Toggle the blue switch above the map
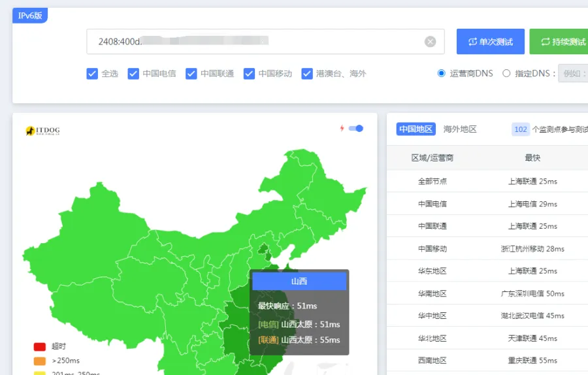Viewport: 588px width, 375px height. pos(356,129)
